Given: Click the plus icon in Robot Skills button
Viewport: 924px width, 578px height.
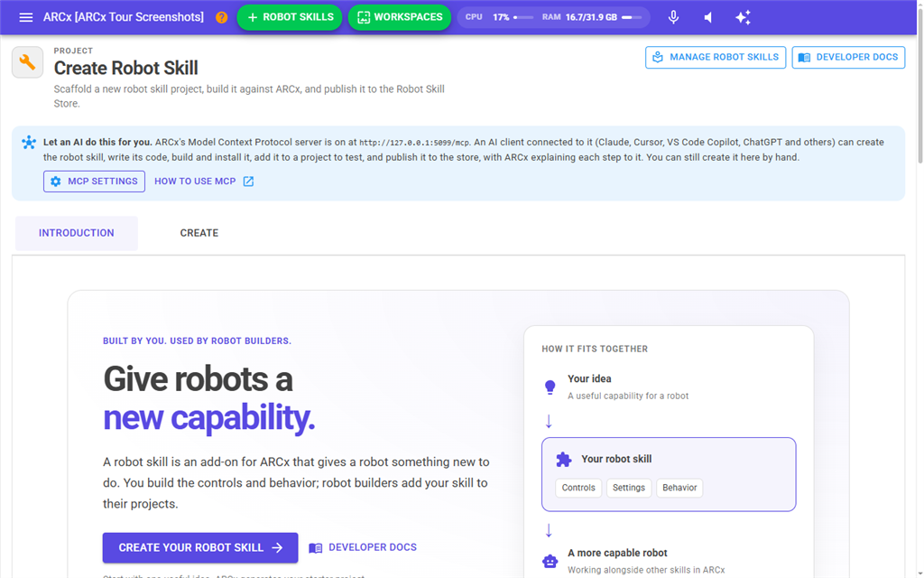Looking at the screenshot, I should click(253, 17).
